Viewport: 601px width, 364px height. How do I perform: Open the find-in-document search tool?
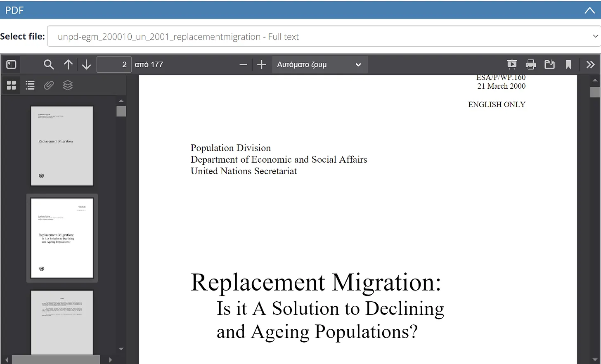(x=49, y=65)
